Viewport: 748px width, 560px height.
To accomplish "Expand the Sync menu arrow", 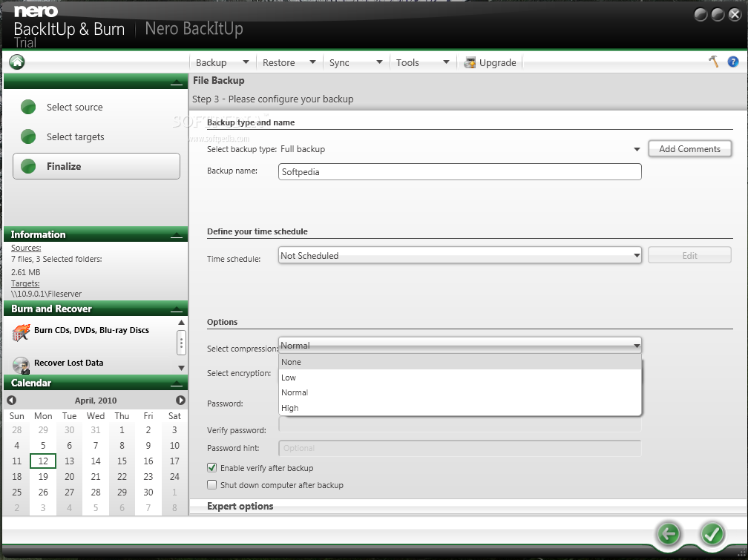I will [x=379, y=62].
